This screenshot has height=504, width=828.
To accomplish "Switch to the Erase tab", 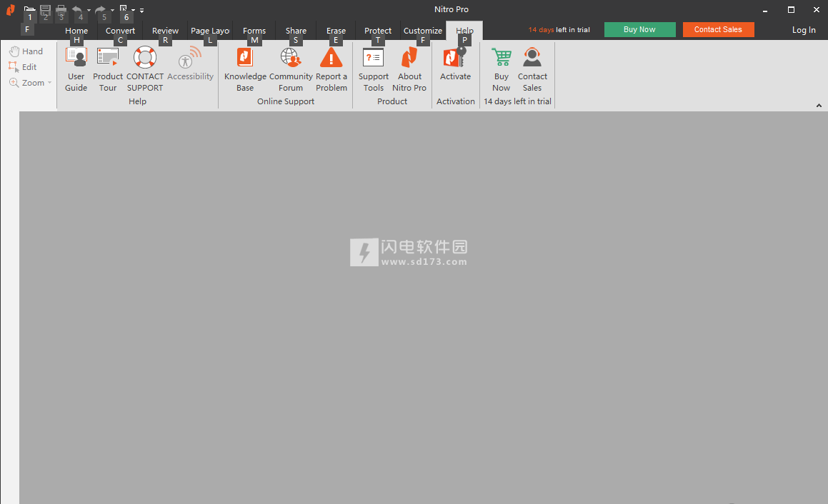I will click(x=336, y=31).
